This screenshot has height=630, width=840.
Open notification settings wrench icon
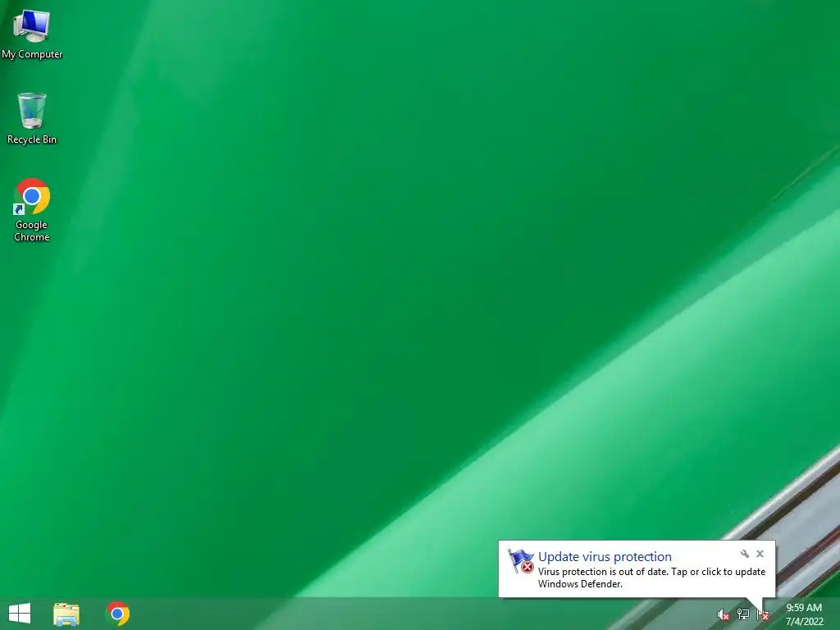point(745,554)
